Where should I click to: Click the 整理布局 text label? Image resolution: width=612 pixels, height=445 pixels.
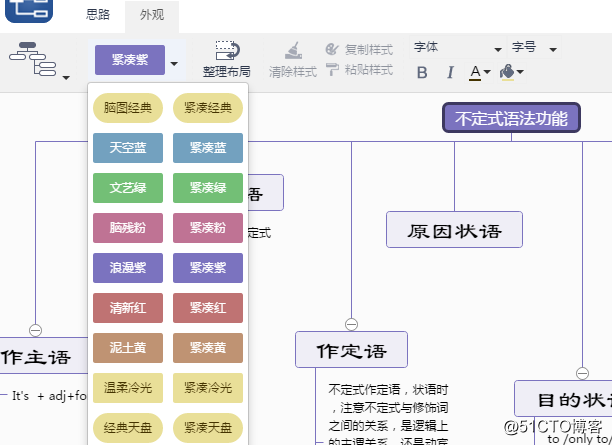tap(227, 72)
